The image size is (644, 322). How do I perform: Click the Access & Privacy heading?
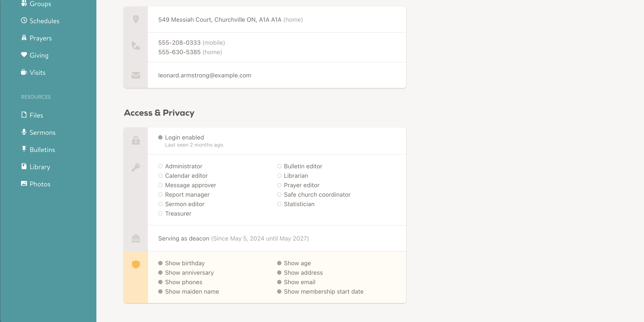[159, 113]
